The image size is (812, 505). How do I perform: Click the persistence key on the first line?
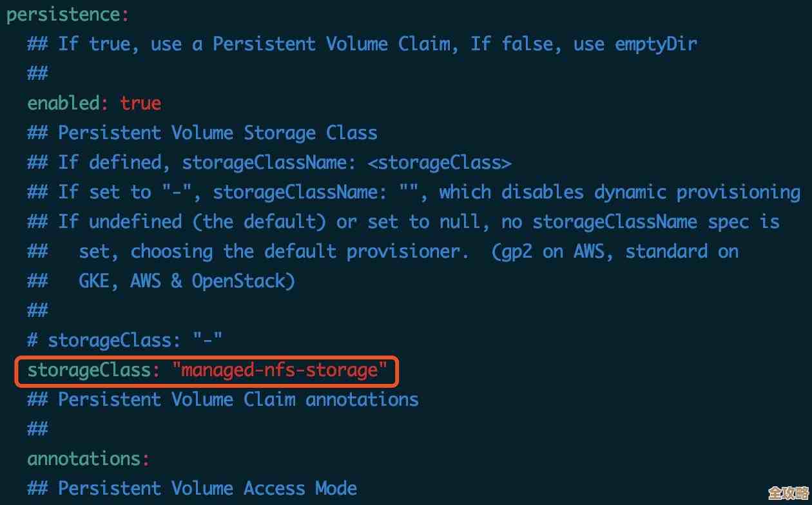[63, 15]
